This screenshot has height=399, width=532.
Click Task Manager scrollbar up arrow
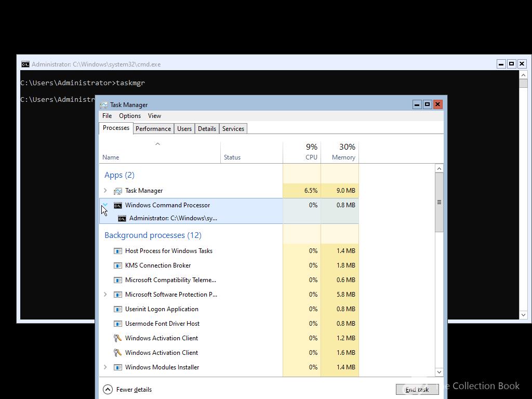point(439,169)
